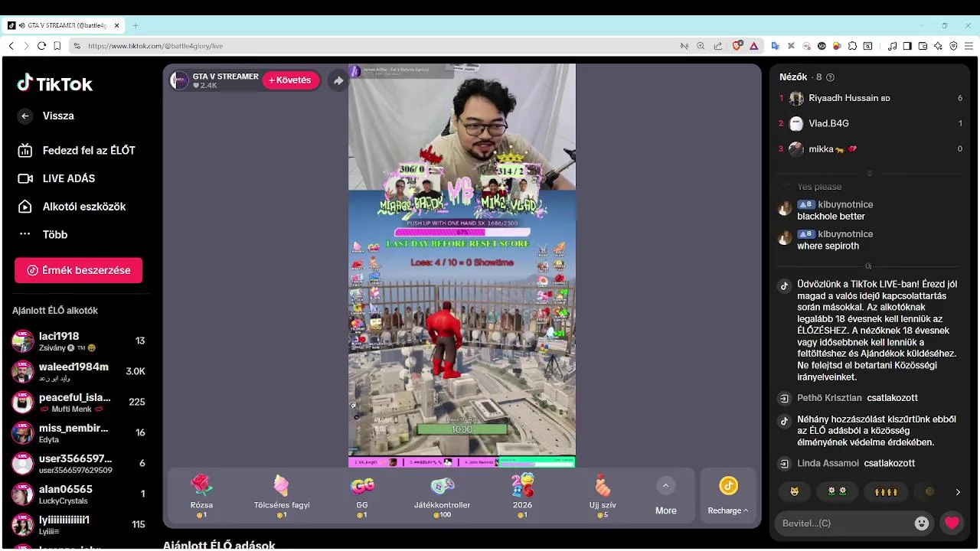Open waleed1984m live channel
The width and height of the screenshot is (980, 551).
tap(78, 371)
